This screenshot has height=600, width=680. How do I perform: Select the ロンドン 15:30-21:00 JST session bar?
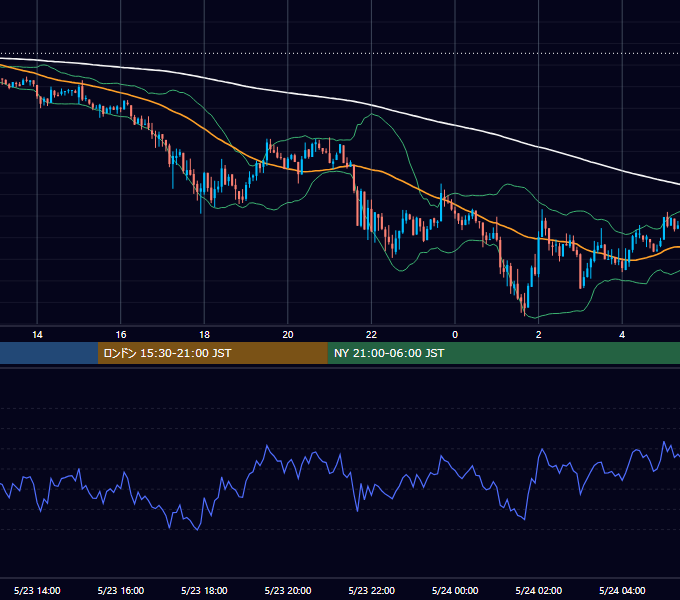(x=212, y=353)
